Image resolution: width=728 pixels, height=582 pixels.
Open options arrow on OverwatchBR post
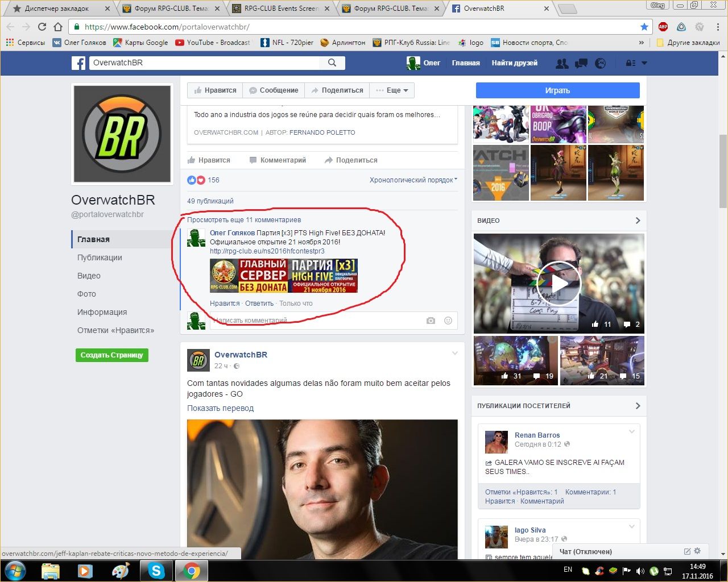pos(454,354)
